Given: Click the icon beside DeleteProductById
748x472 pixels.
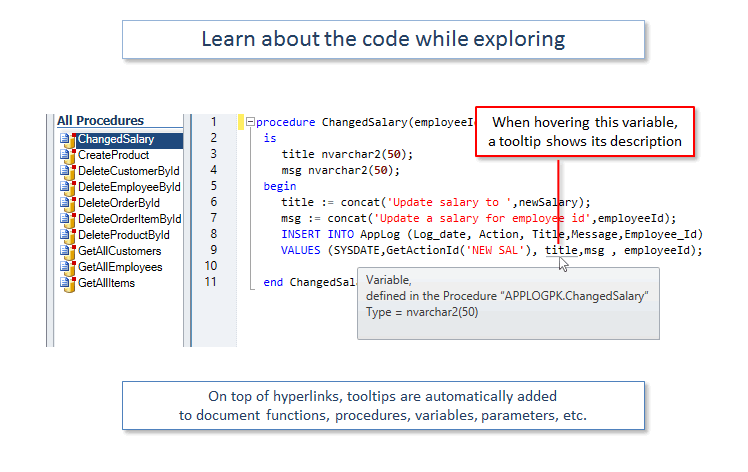Looking at the screenshot, I should (x=68, y=236).
